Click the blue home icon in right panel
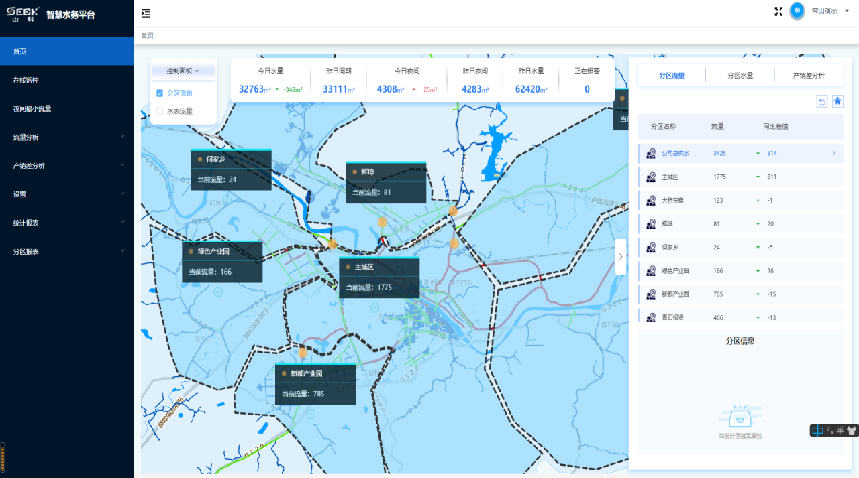This screenshot has height=478, width=859. tap(837, 101)
